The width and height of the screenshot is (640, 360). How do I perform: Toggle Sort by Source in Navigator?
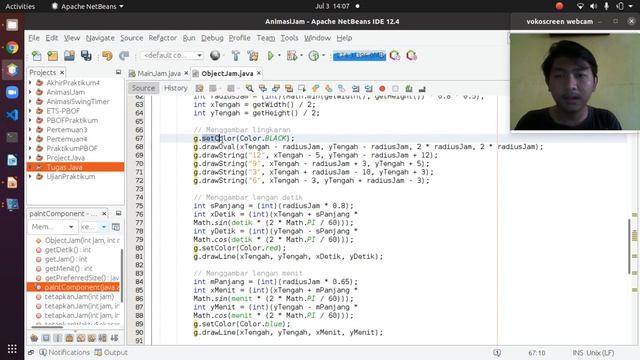(x=114, y=338)
